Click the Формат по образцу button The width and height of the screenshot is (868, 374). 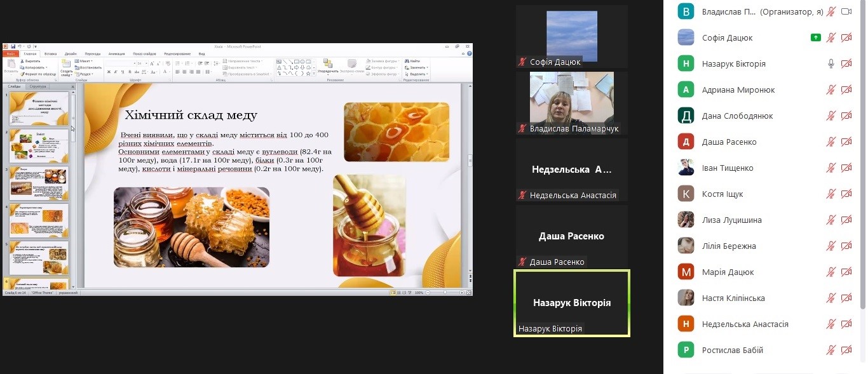pos(38,74)
